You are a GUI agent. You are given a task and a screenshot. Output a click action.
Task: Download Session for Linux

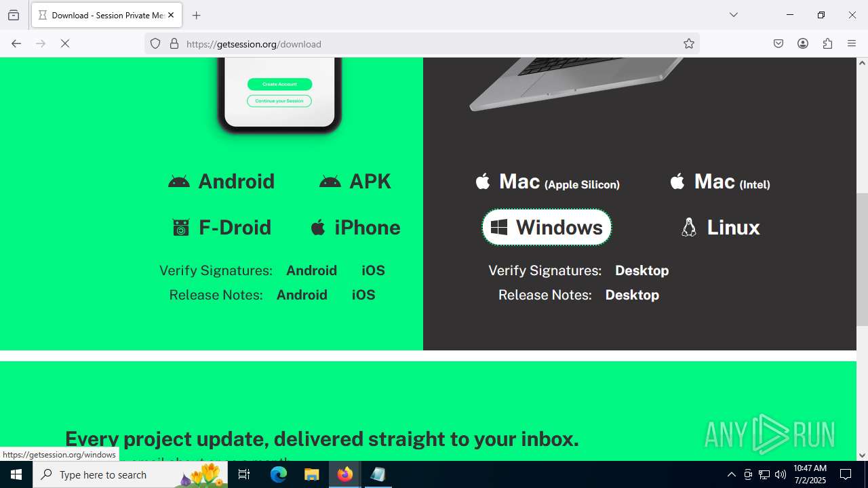[719, 227]
